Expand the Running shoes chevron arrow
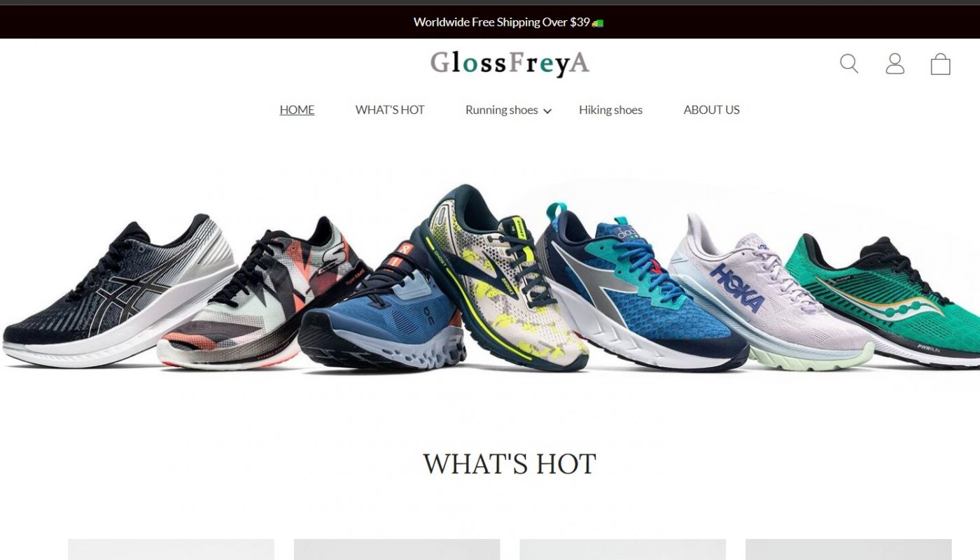The width and height of the screenshot is (980, 560). pyautogui.click(x=547, y=111)
